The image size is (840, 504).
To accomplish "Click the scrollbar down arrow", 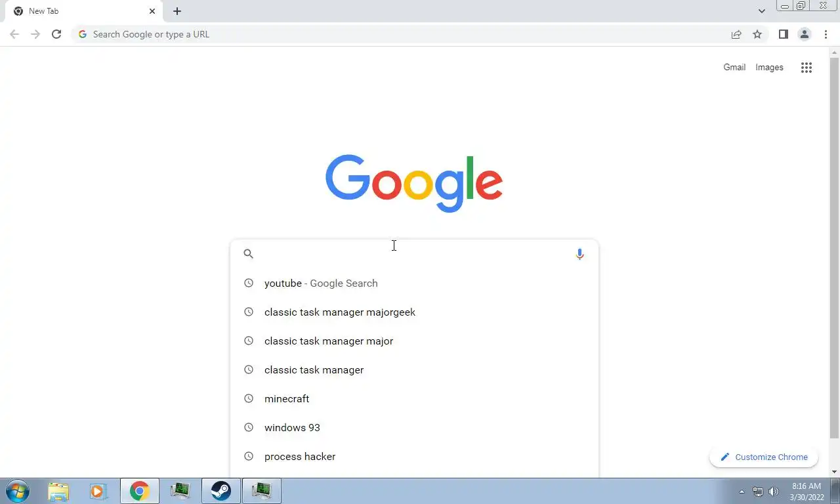I will pos(834,472).
